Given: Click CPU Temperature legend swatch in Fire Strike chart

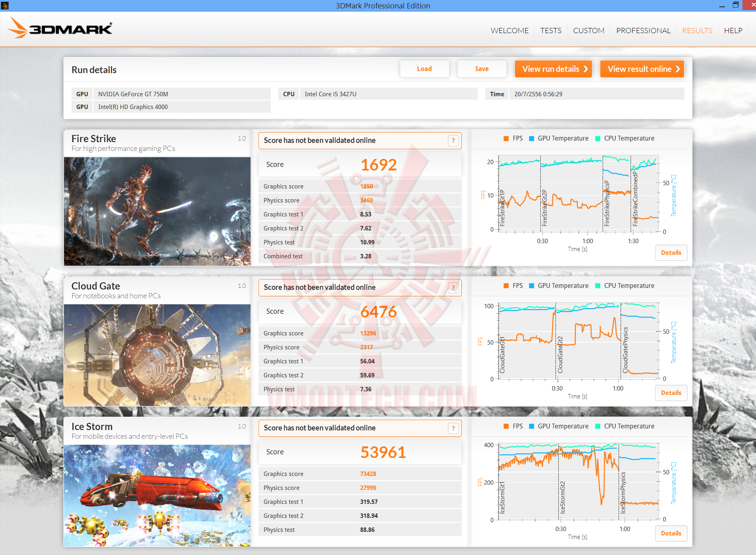Looking at the screenshot, I should pyautogui.click(x=598, y=139).
